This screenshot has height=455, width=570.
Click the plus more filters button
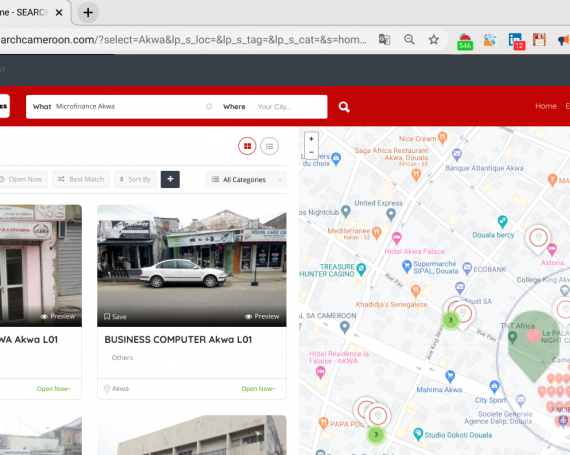170,179
